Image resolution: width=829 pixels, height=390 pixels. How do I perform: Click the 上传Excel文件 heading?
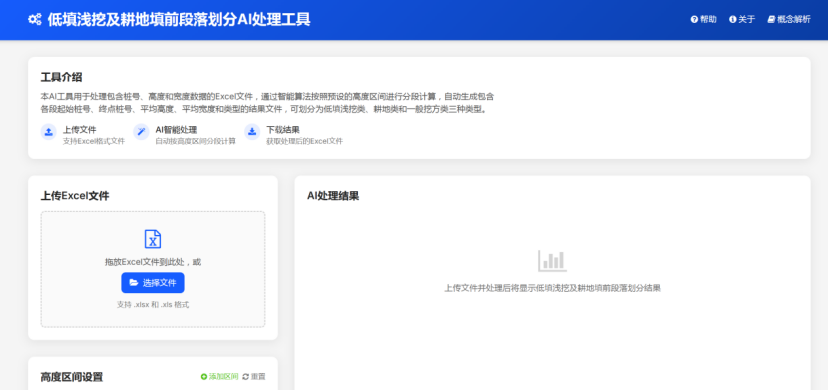[75, 196]
